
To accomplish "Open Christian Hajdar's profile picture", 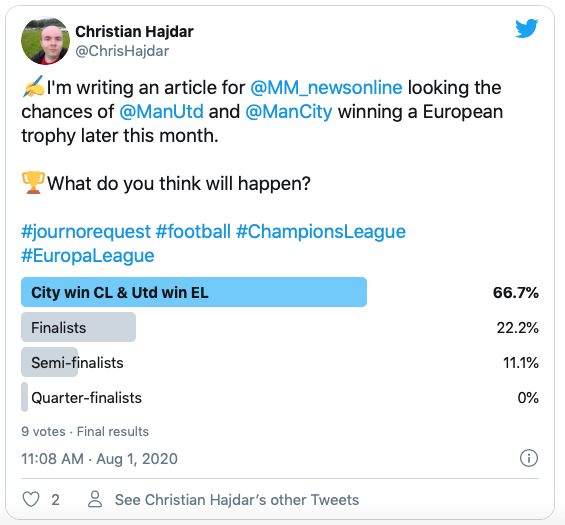I will [x=45, y=40].
